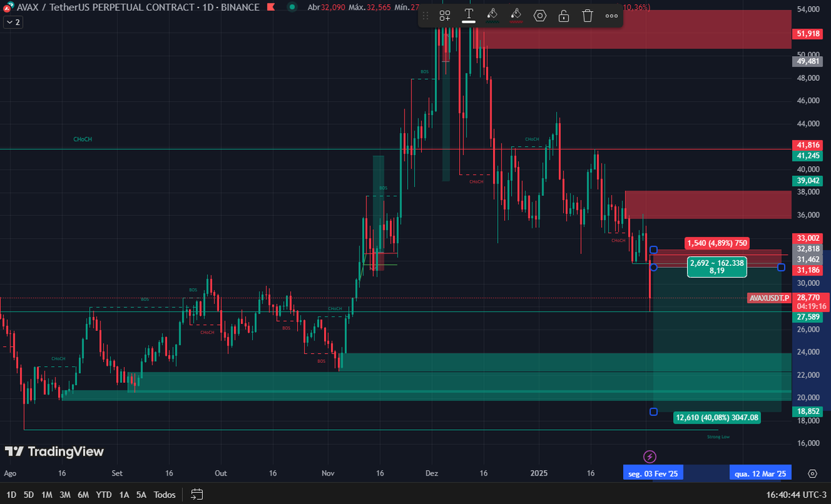Open the text color T picker
This screenshot has width=831, height=504.
pyautogui.click(x=469, y=15)
